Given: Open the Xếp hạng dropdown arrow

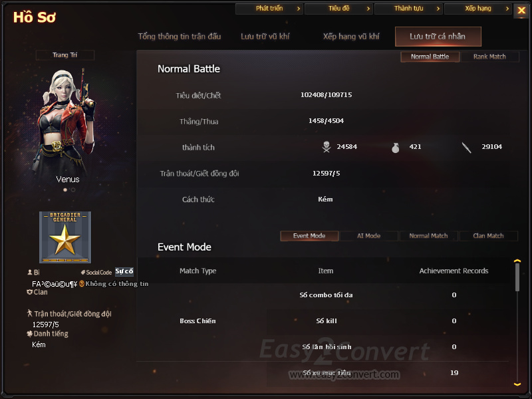Looking at the screenshot, I should pyautogui.click(x=507, y=9).
